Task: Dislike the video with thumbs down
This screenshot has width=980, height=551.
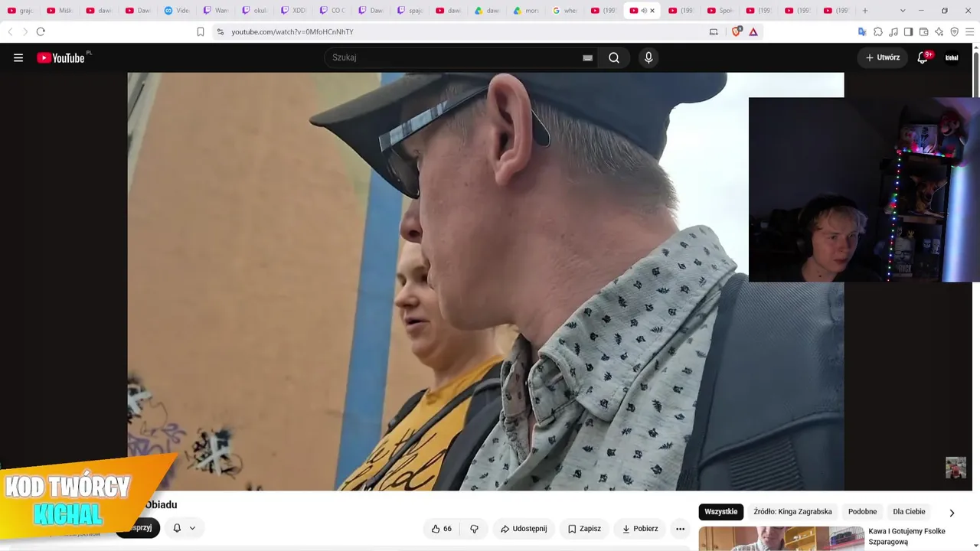Action: 474,529
